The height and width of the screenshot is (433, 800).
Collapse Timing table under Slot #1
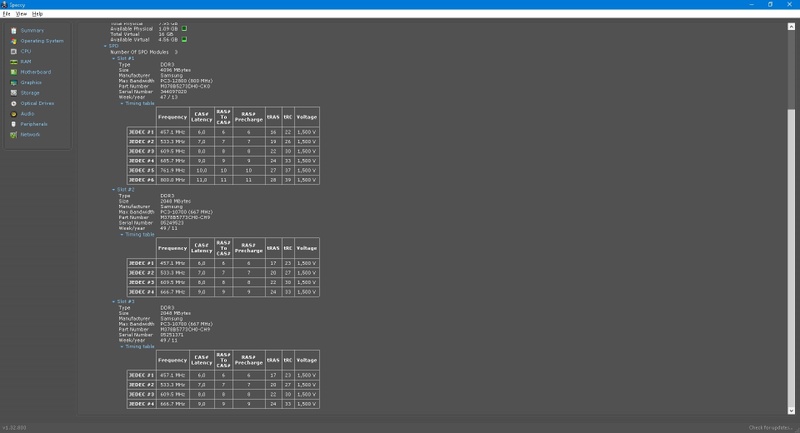(x=122, y=104)
